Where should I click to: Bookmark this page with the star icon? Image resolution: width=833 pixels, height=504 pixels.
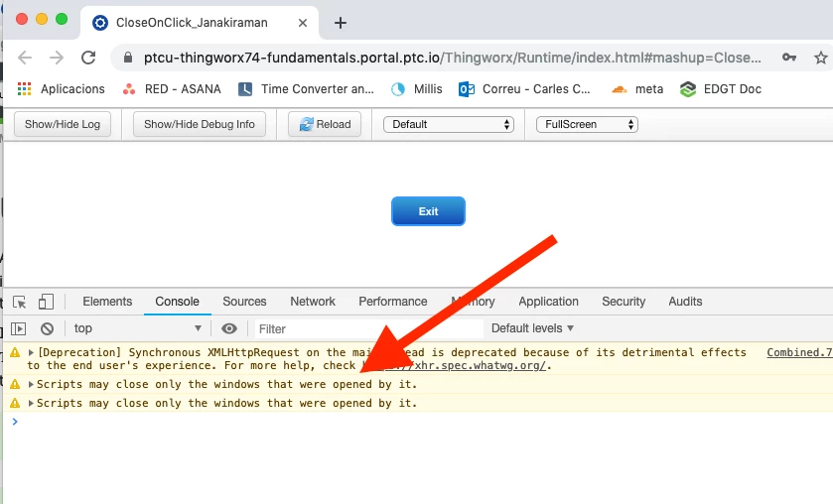[821, 58]
